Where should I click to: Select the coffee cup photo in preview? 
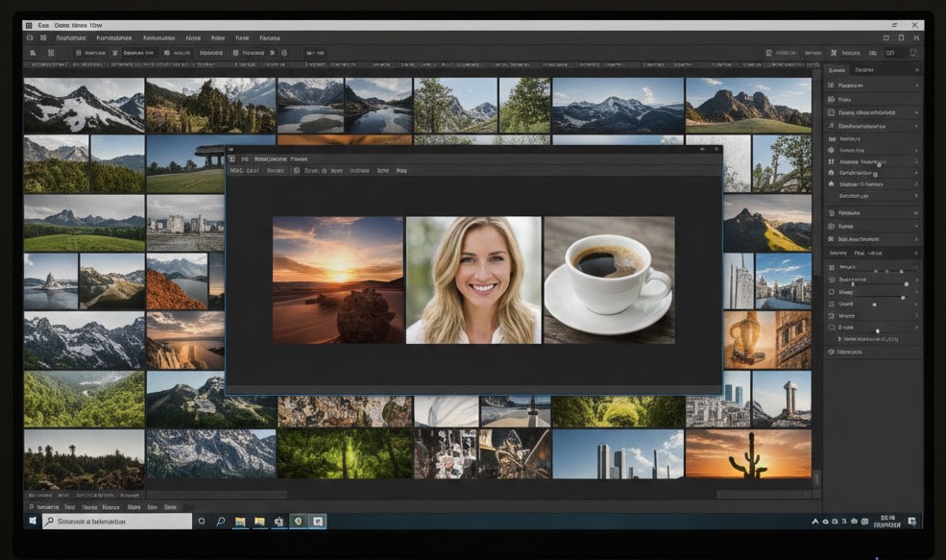tap(609, 280)
